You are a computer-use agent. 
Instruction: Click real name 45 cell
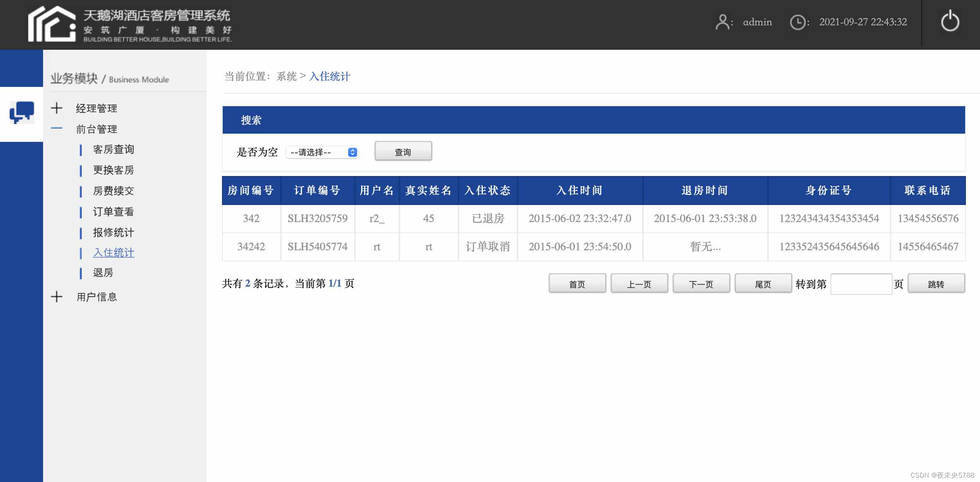428,218
